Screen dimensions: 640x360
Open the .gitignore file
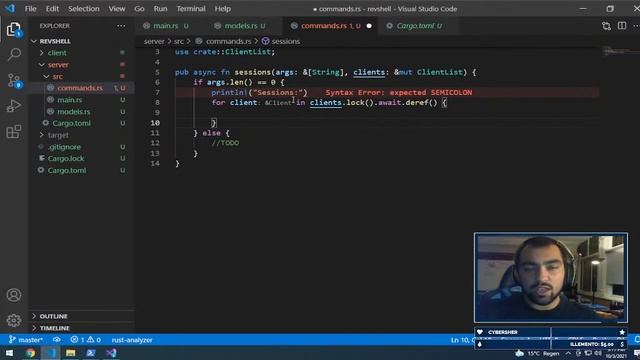pyautogui.click(x=64, y=147)
